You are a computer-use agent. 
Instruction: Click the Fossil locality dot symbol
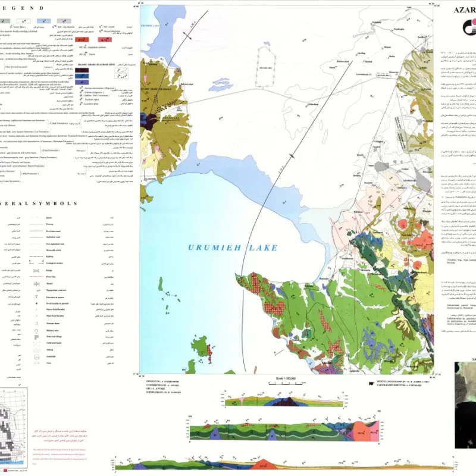click(36, 303)
